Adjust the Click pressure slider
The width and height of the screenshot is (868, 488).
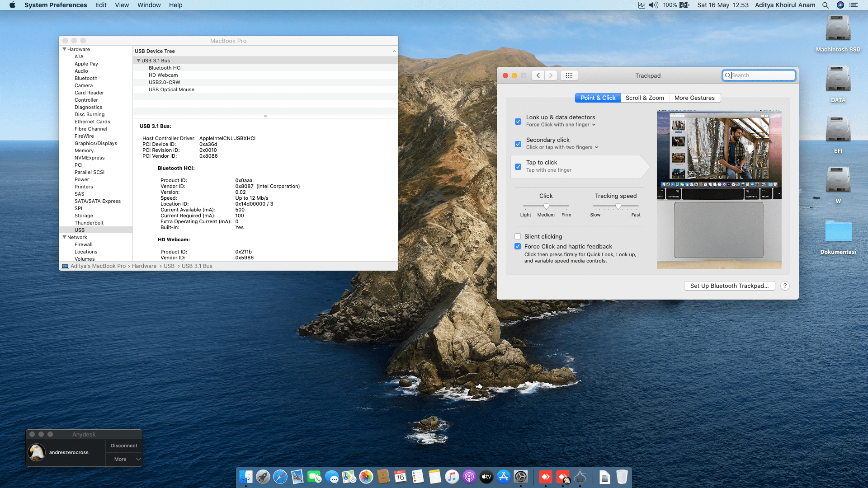[546, 206]
